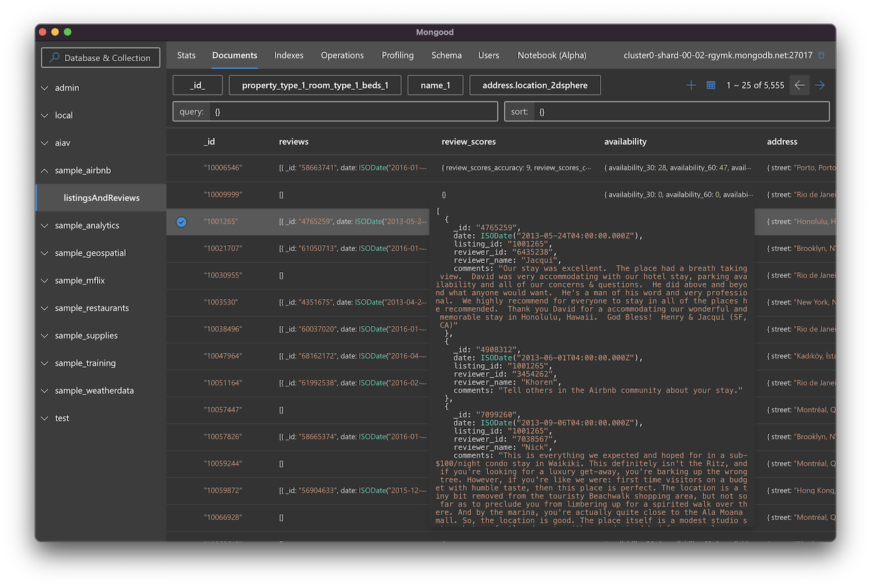Expand the aiav database
871x588 pixels.
(x=44, y=143)
